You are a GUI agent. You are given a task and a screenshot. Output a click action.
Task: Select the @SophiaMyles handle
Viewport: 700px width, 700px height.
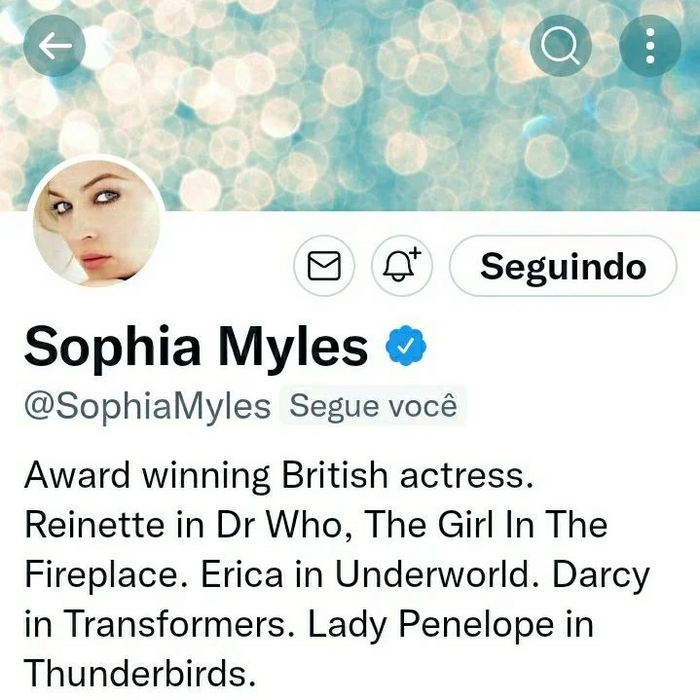(147, 406)
